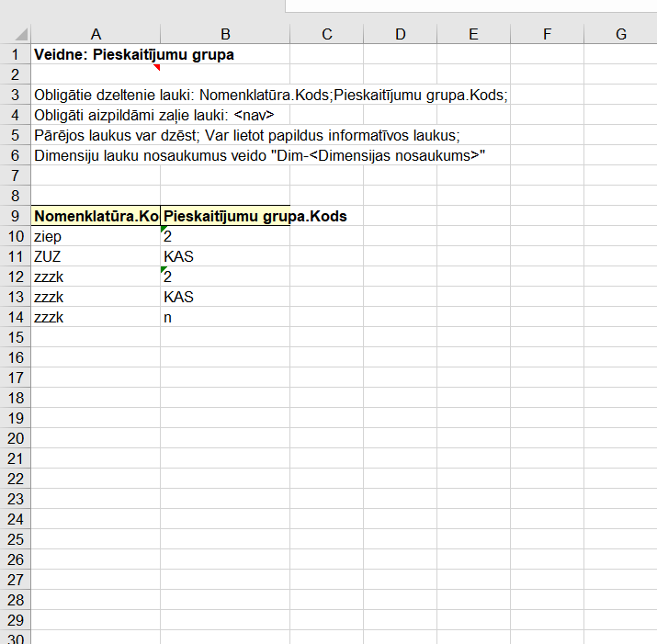Select cell with '2' in row 10

[225, 236]
